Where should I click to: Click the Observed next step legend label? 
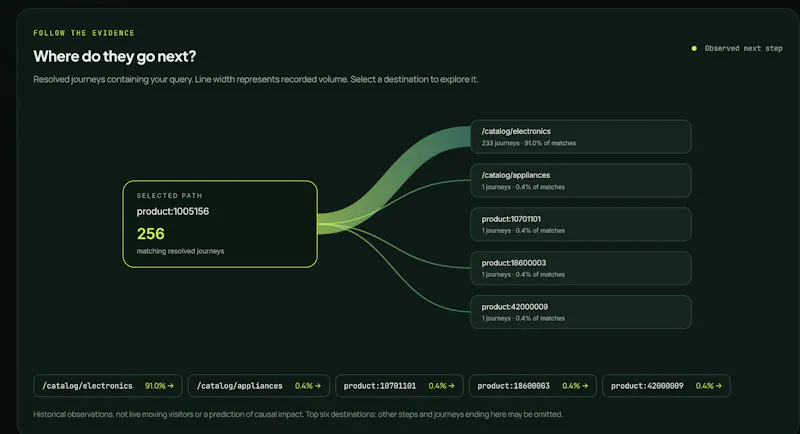743,48
